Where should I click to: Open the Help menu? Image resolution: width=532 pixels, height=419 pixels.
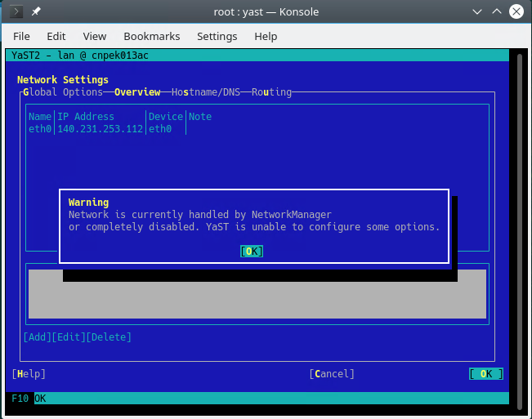[266, 36]
